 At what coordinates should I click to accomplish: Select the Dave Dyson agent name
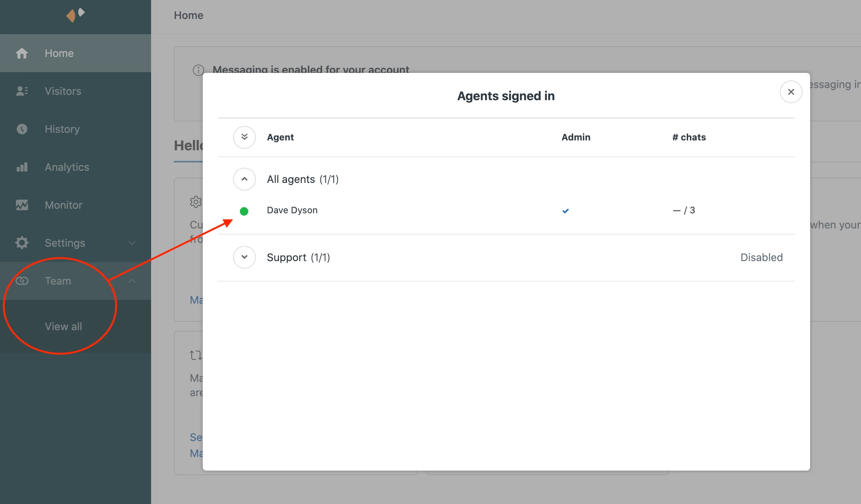292,210
